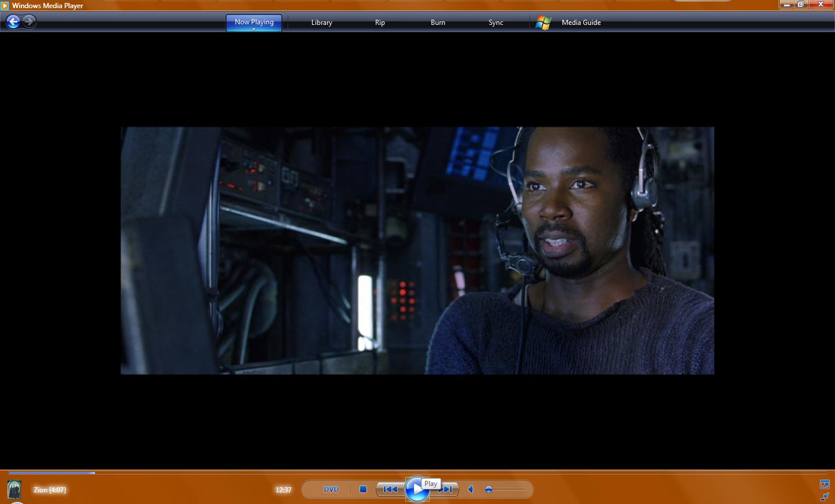Image resolution: width=835 pixels, height=504 pixels.
Task: Click the Forward arrow button
Action: click(x=29, y=22)
